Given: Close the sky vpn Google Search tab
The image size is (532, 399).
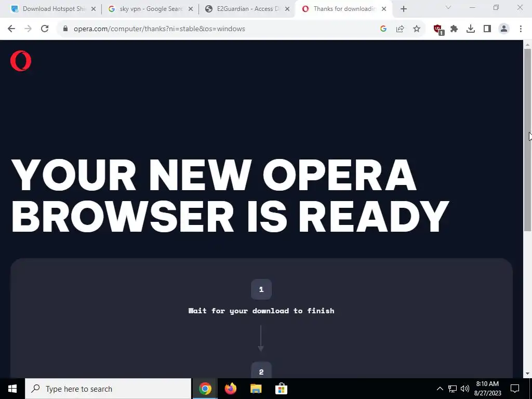Looking at the screenshot, I should (191, 9).
